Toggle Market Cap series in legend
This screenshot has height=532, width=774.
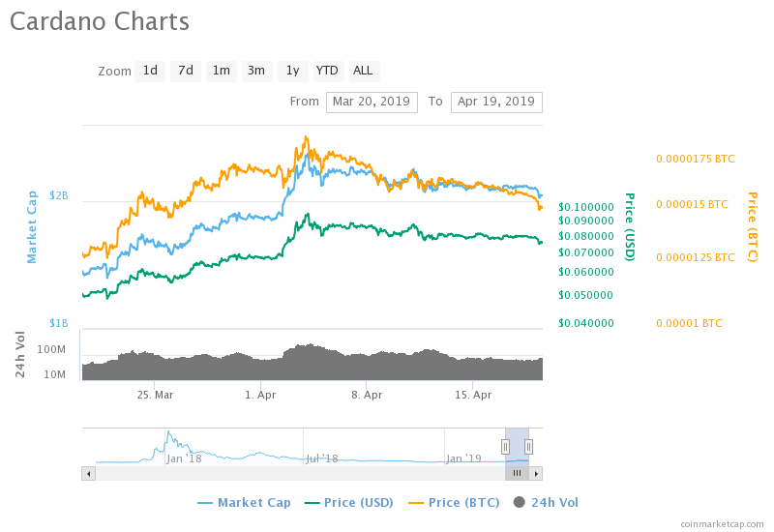click(x=245, y=503)
